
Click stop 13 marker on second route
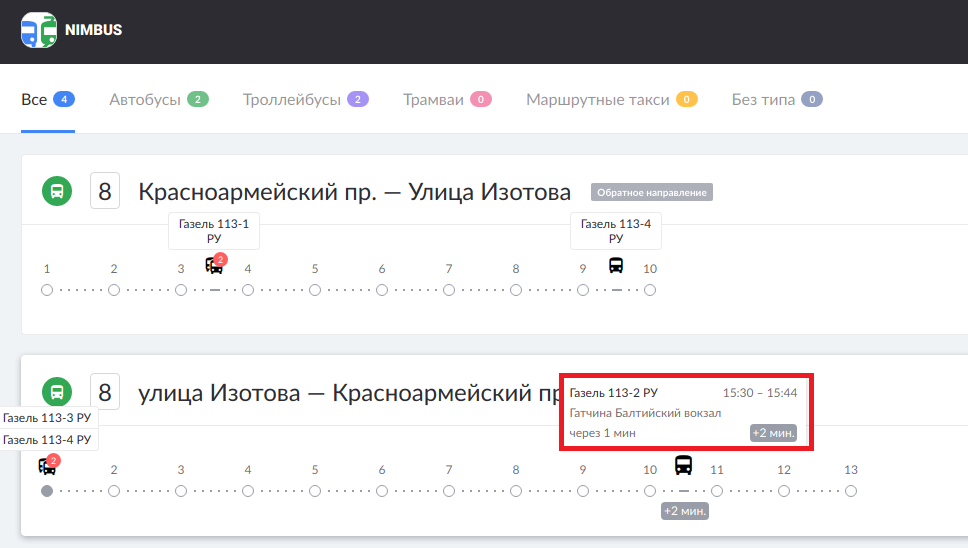pyautogui.click(x=851, y=491)
